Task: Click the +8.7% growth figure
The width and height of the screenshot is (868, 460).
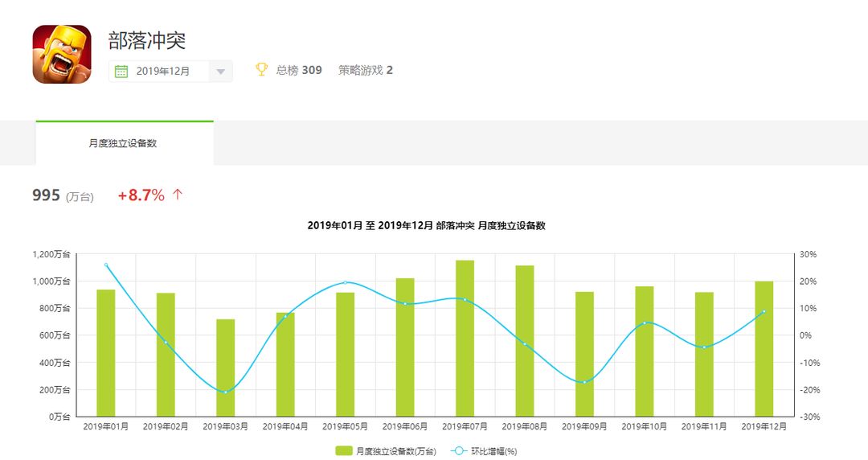Action: pos(141,195)
